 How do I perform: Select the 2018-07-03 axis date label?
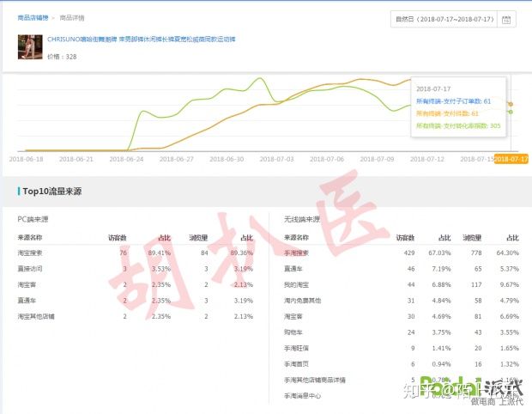[276, 159]
